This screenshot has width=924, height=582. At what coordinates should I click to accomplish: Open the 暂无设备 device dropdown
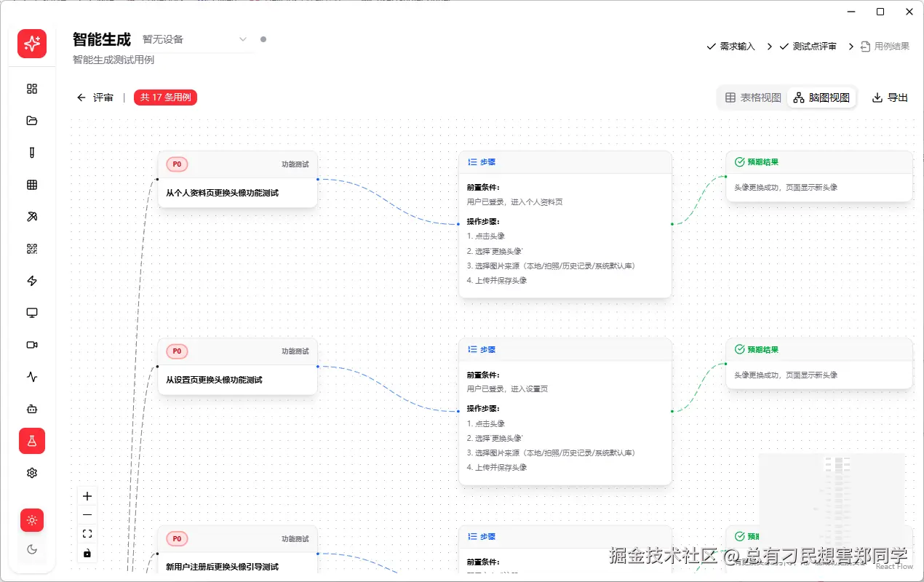[195, 39]
